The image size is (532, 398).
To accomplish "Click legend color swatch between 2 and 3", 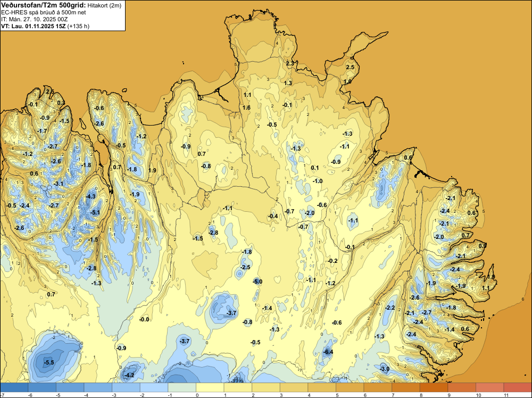I will pos(266,387).
